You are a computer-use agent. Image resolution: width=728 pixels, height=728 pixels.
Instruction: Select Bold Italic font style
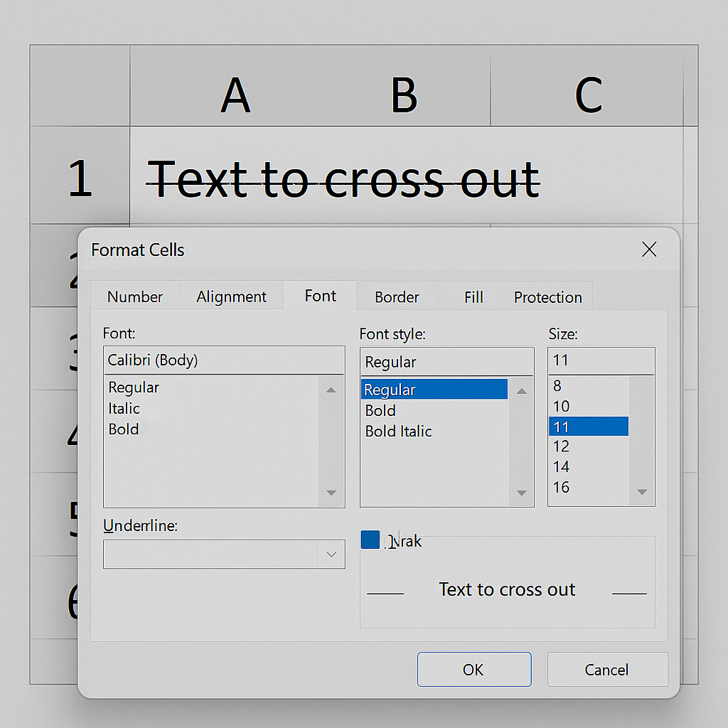[x=398, y=431]
